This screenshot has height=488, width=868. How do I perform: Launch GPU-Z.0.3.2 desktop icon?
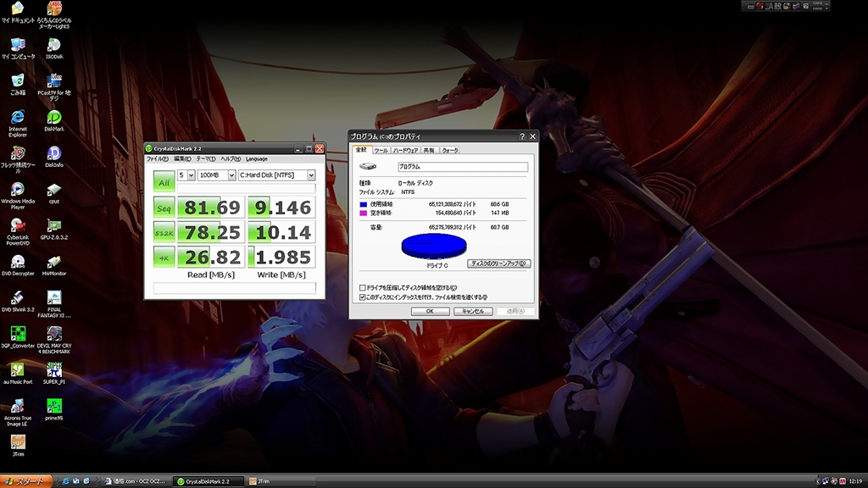coord(54,230)
